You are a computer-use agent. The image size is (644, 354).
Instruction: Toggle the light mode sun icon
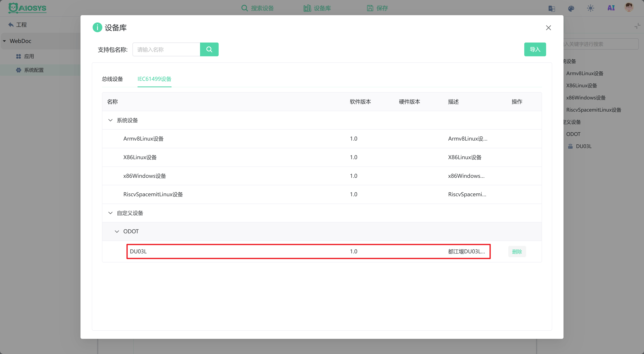(x=590, y=8)
